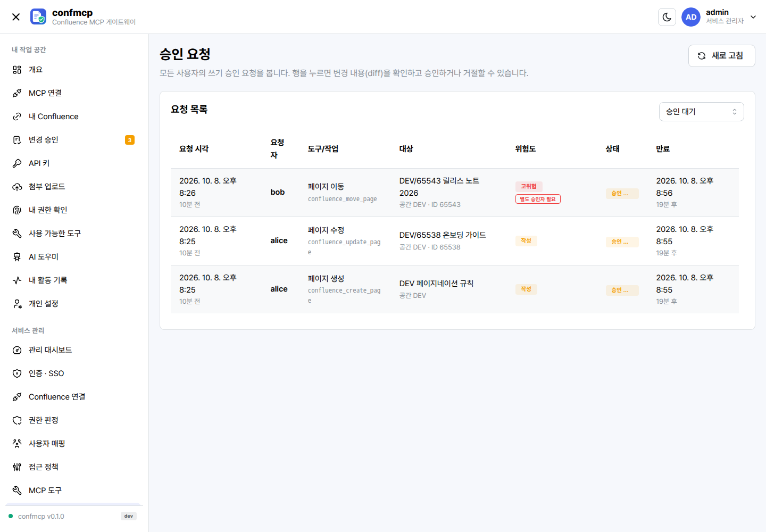Image resolution: width=766 pixels, height=532 pixels.
Task: Close the sidebar with the X icon
Action: point(16,17)
